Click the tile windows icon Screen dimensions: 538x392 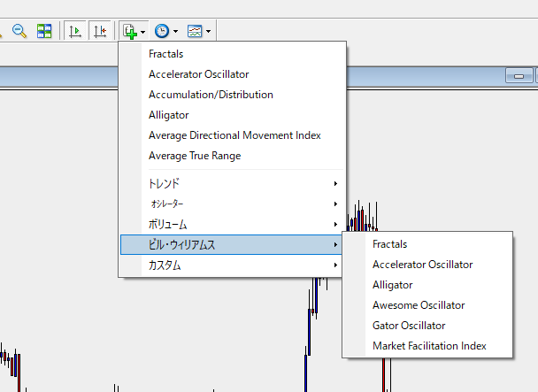(x=44, y=31)
